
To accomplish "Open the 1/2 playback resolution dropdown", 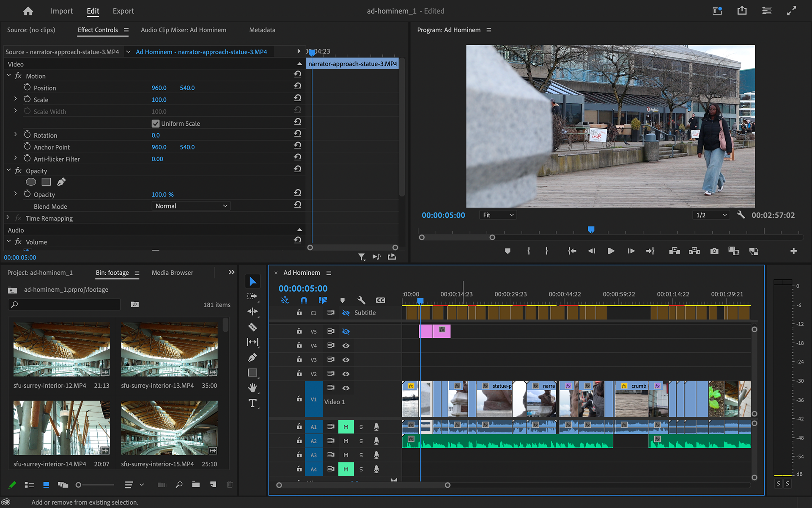I will pos(711,215).
